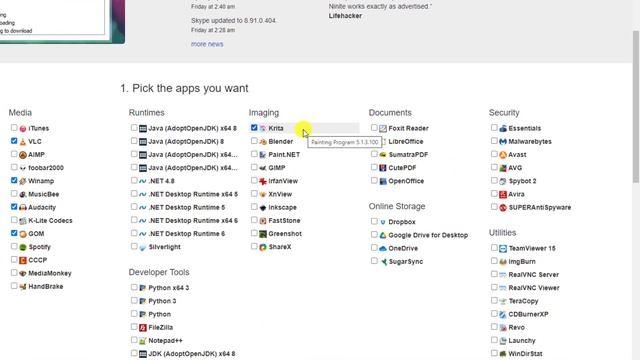Uncheck the Audacity checkbox

(14, 207)
